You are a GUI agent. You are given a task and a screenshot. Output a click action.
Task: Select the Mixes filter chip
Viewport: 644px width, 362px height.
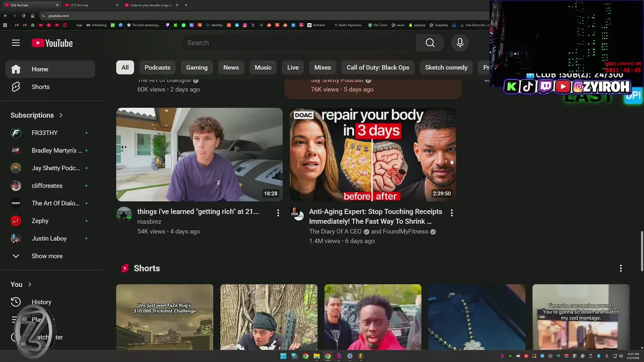(323, 67)
